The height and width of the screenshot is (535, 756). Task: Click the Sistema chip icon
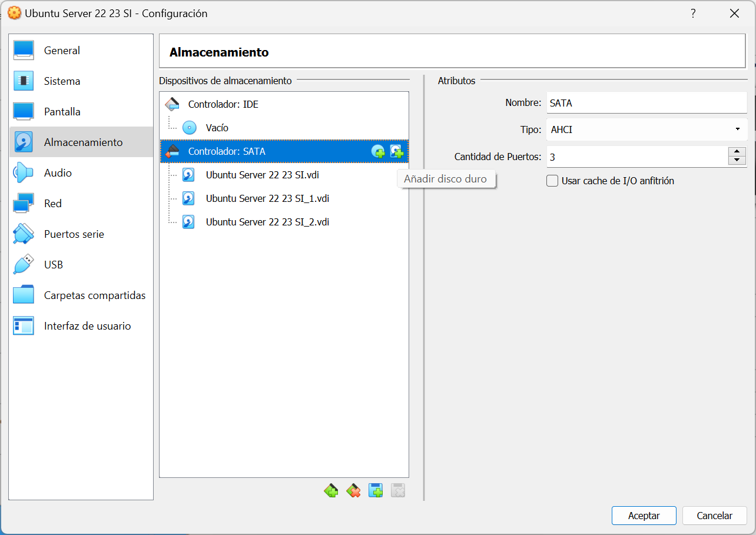24,81
